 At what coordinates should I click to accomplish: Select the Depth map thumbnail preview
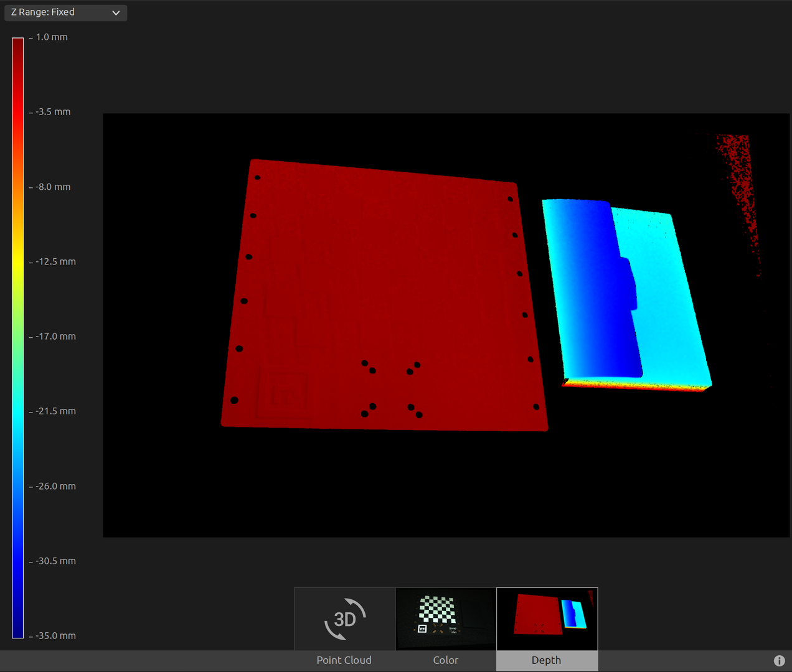click(547, 618)
